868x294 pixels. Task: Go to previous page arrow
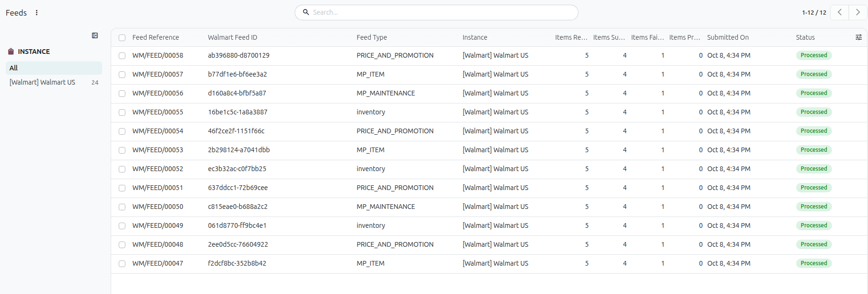click(x=840, y=12)
